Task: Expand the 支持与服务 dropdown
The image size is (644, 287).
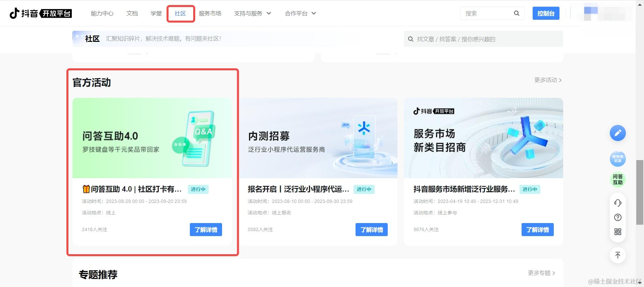Action: [253, 13]
